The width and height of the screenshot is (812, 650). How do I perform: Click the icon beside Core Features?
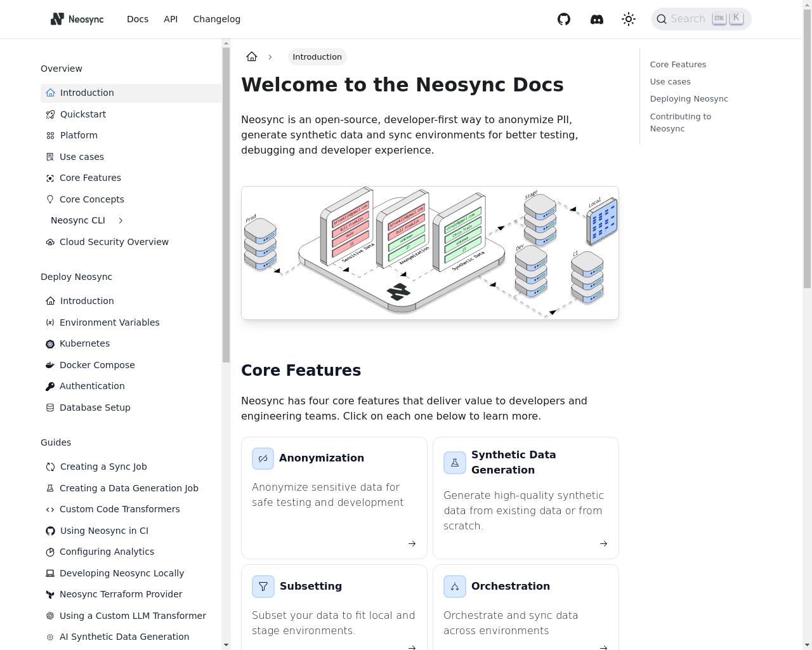click(x=50, y=178)
